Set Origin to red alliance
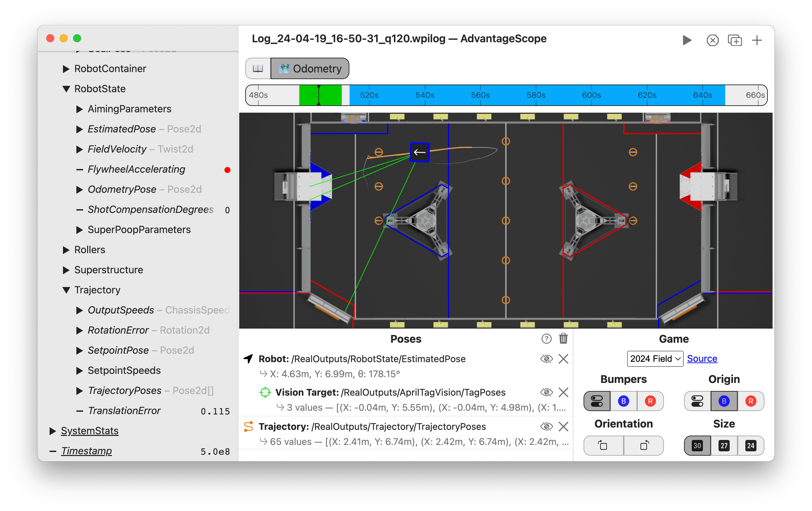Screen dimensions: 812x511 751,401
